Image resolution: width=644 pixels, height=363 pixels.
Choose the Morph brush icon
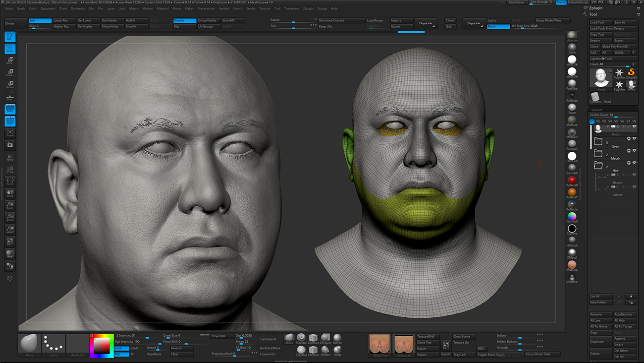[337, 339]
